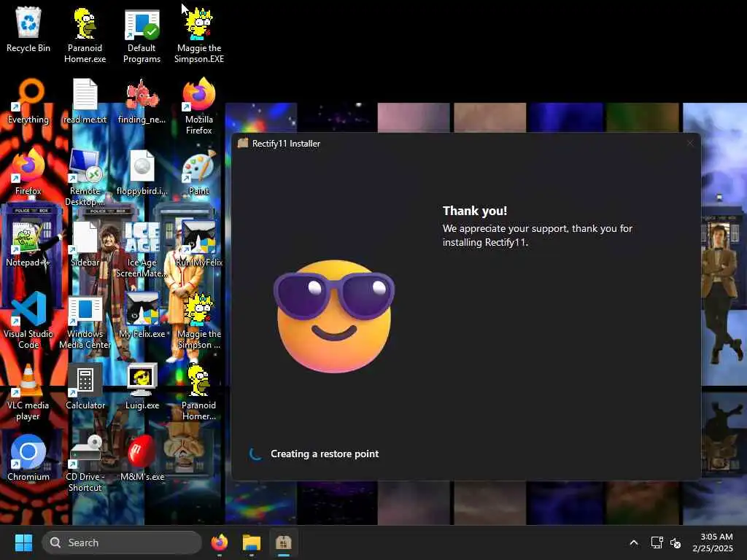Expand the hidden system tray icons

pos(634,542)
